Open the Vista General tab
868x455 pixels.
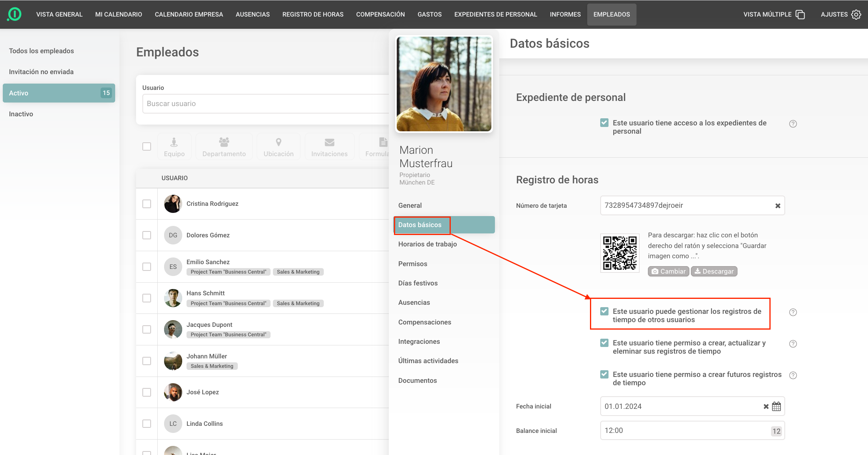point(60,15)
